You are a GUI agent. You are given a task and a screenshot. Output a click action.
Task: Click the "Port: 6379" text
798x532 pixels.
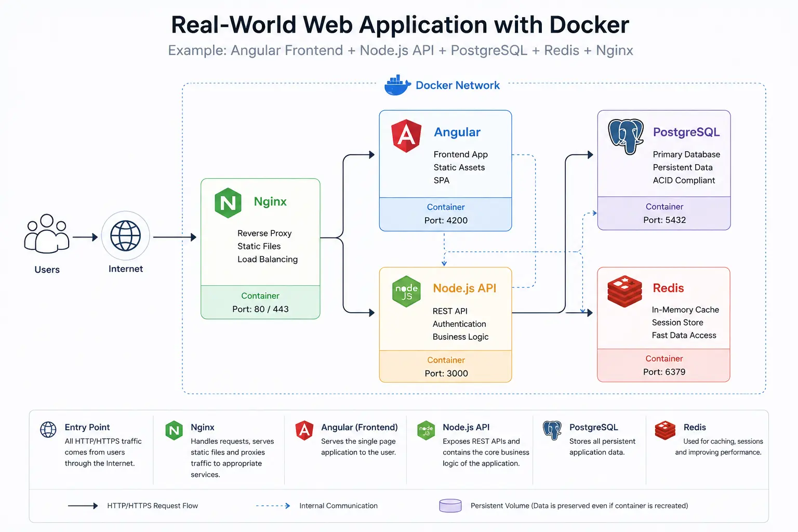click(x=664, y=372)
